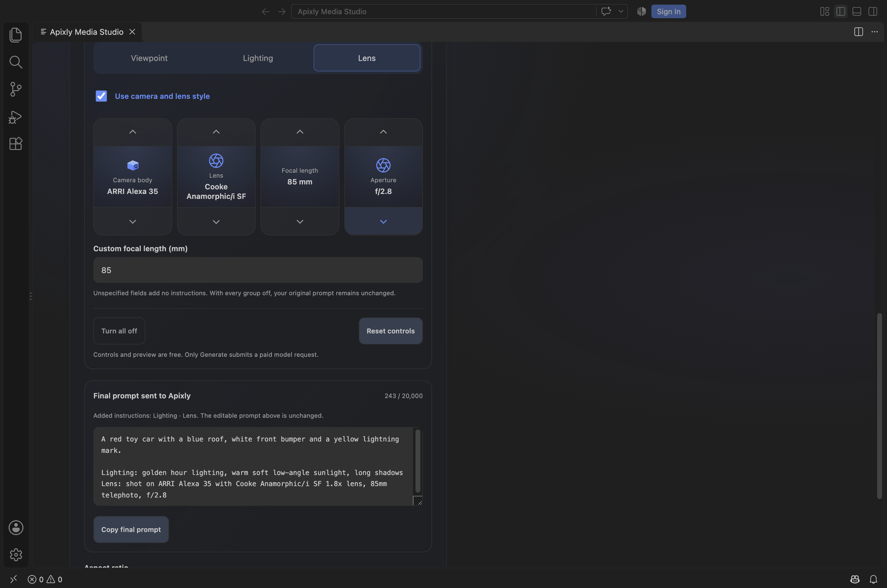Open the Manage gear icon
887x588 pixels.
pyautogui.click(x=16, y=555)
